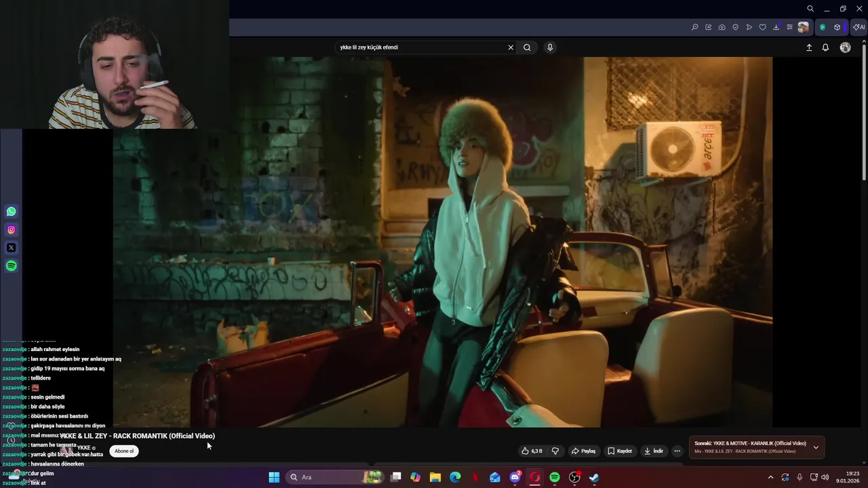
Task: Open the AI assistant button
Action: 859,27
